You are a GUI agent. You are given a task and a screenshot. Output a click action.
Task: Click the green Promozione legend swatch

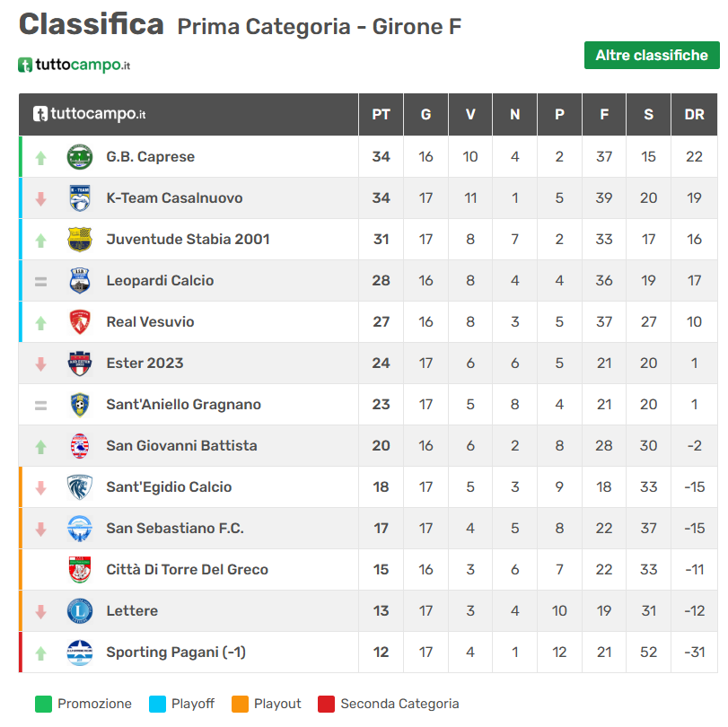tap(43, 705)
